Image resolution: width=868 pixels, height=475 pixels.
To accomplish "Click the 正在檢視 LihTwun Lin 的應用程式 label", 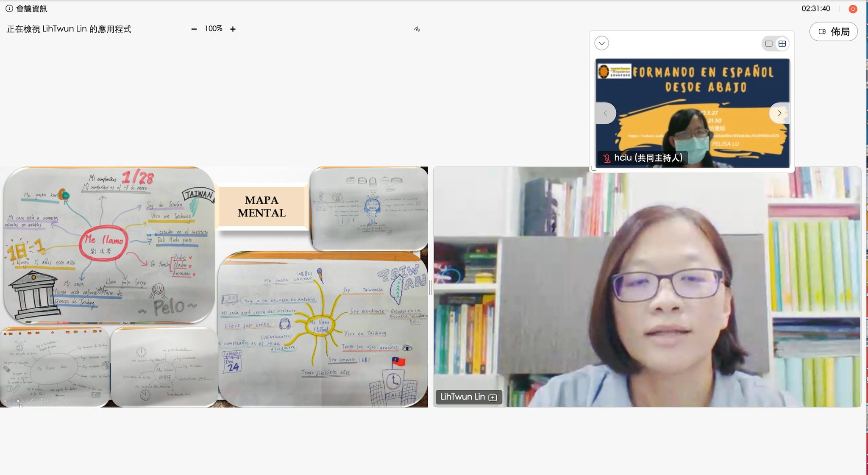I will point(69,29).
